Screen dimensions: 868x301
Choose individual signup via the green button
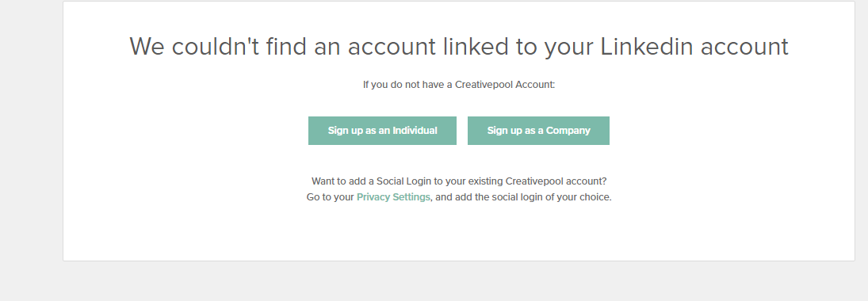coord(382,131)
